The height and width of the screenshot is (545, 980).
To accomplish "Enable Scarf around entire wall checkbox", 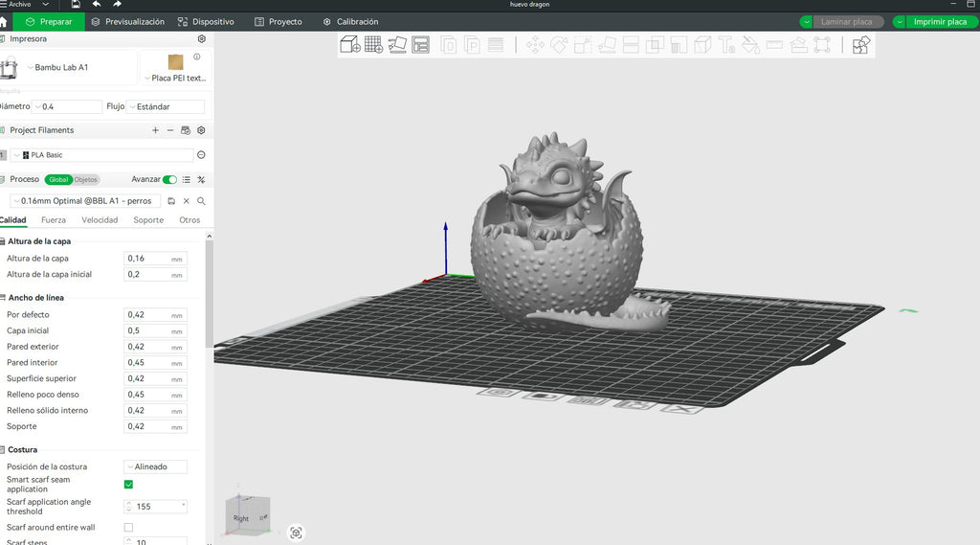I will [129, 528].
